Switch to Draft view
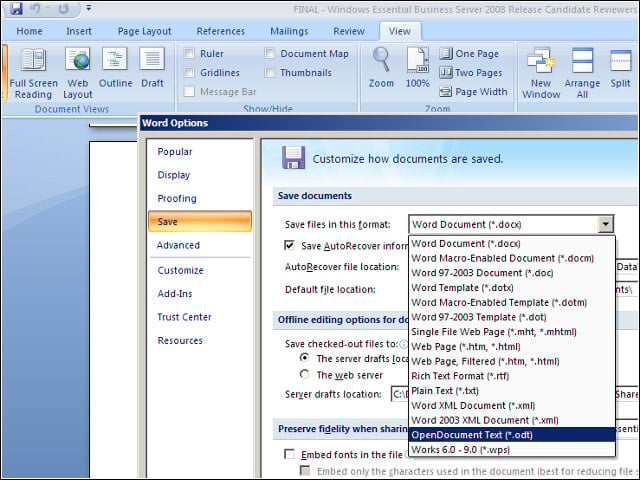The width and height of the screenshot is (640, 480). click(152, 68)
